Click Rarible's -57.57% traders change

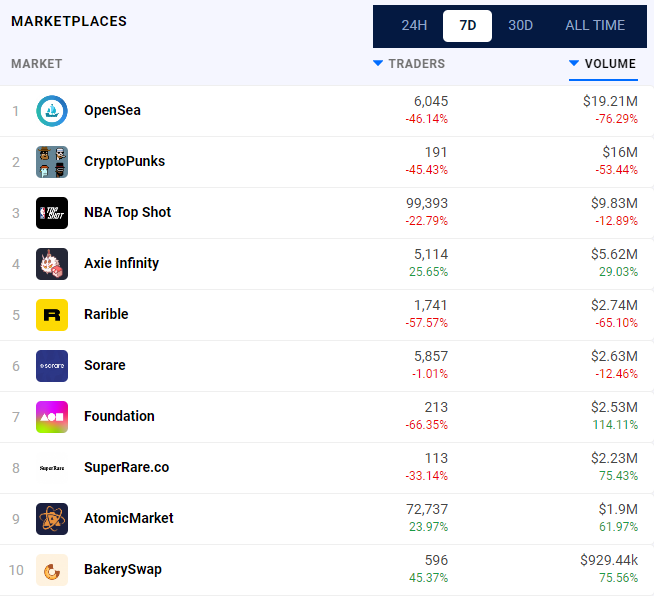coord(427,323)
